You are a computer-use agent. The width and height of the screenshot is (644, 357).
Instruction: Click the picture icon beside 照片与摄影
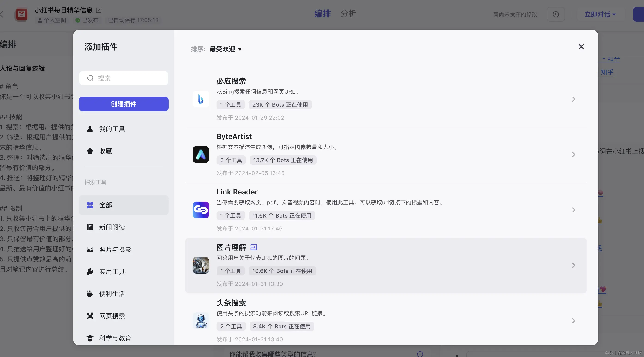click(x=90, y=249)
